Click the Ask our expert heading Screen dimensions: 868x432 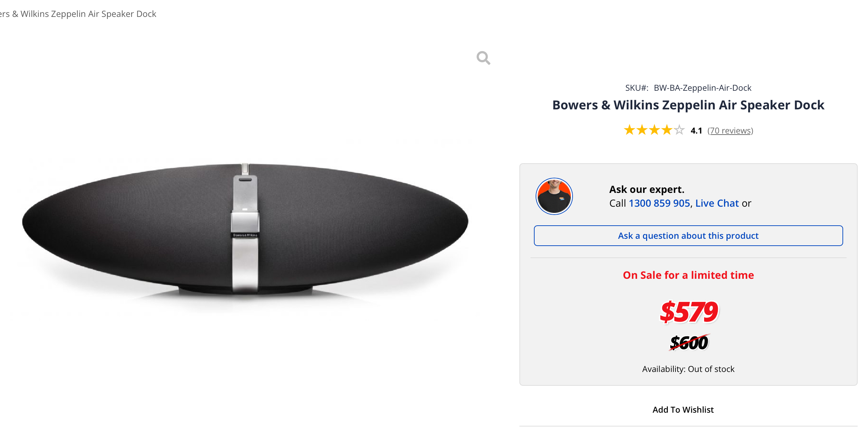(646, 189)
